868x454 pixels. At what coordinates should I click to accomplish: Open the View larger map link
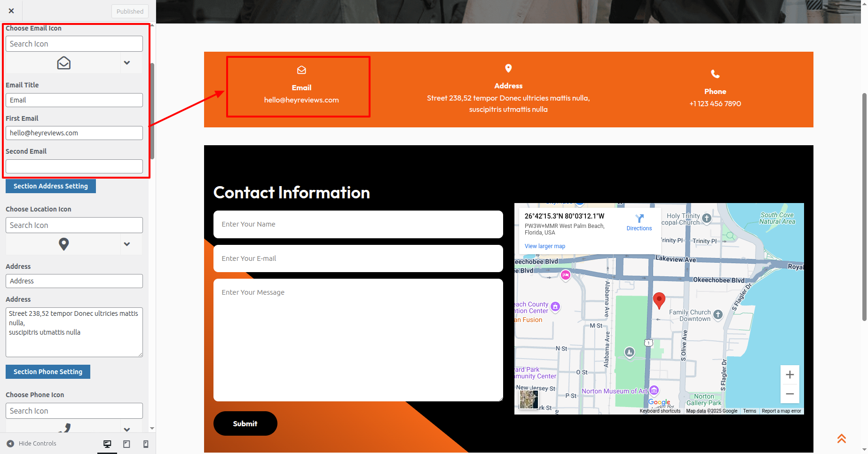tap(544, 246)
